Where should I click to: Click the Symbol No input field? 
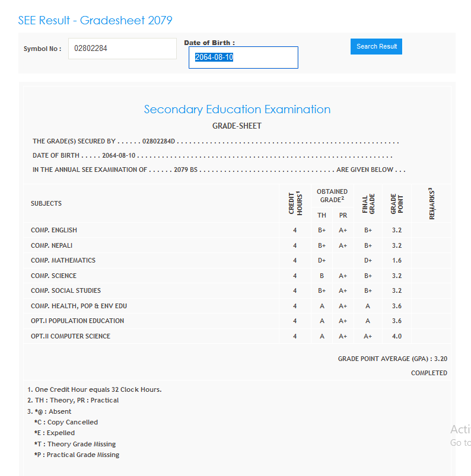coord(122,49)
